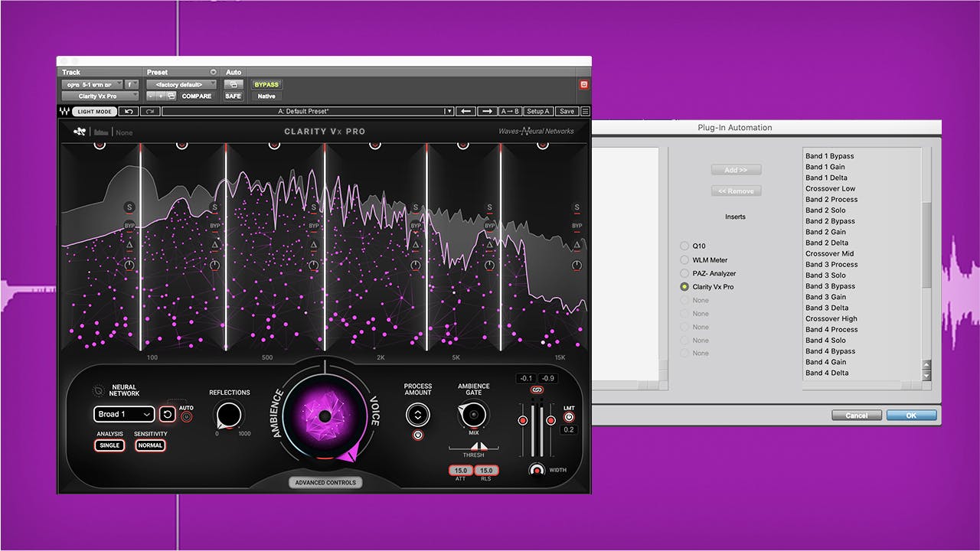This screenshot has width=980, height=551.
Task: Click the red target button in plugin header
Action: [x=584, y=85]
